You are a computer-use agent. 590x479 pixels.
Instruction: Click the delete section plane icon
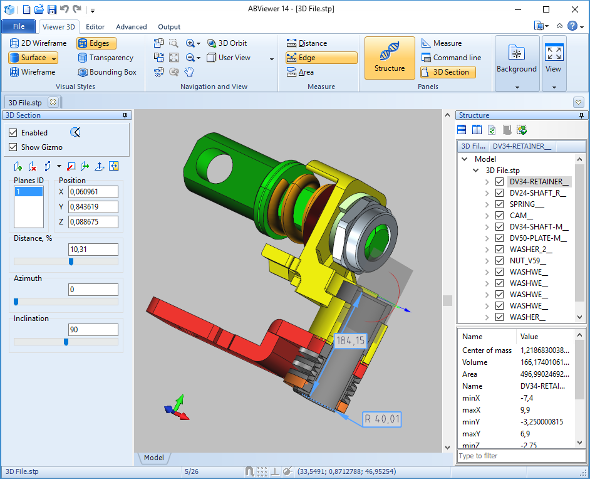coord(33,166)
